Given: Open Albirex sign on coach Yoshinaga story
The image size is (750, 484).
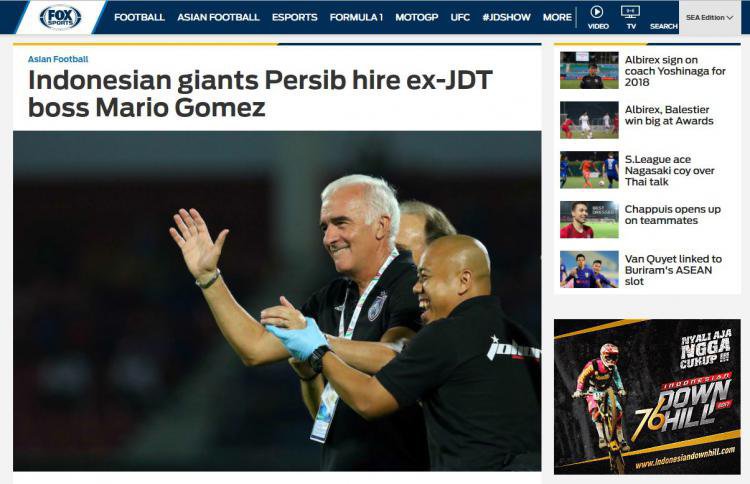Looking at the screenshot, I should [x=675, y=71].
